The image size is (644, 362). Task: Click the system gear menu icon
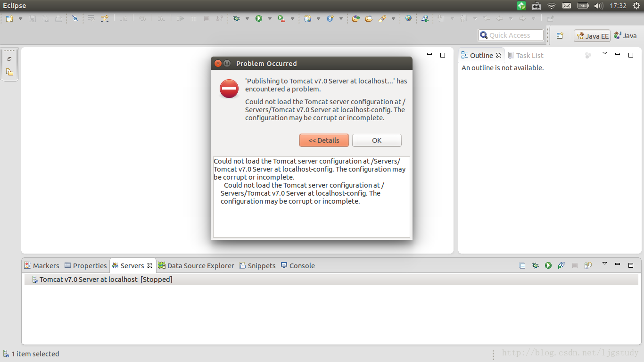coord(636,6)
